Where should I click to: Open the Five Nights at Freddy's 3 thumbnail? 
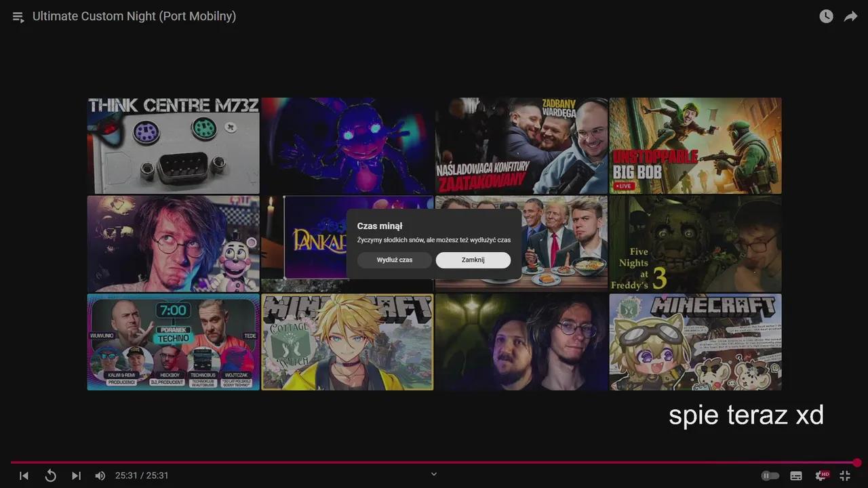click(x=695, y=244)
